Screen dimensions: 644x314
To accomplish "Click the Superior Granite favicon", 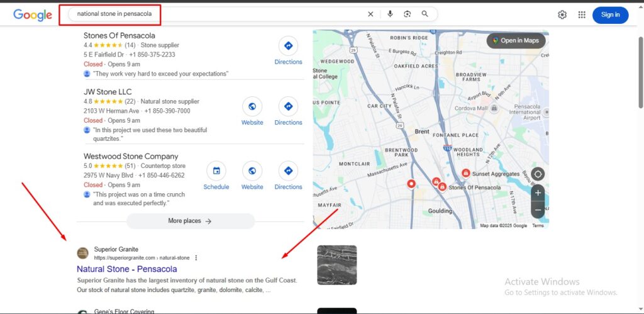I will tap(82, 253).
